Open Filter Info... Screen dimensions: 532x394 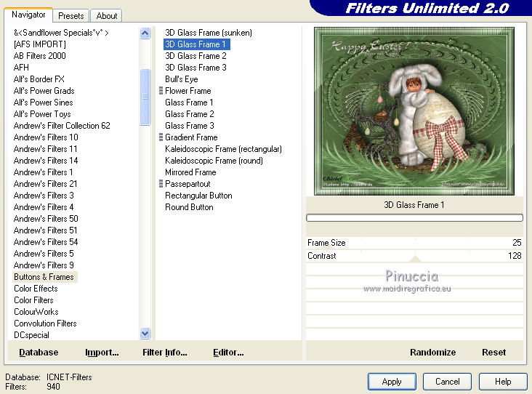(x=164, y=353)
